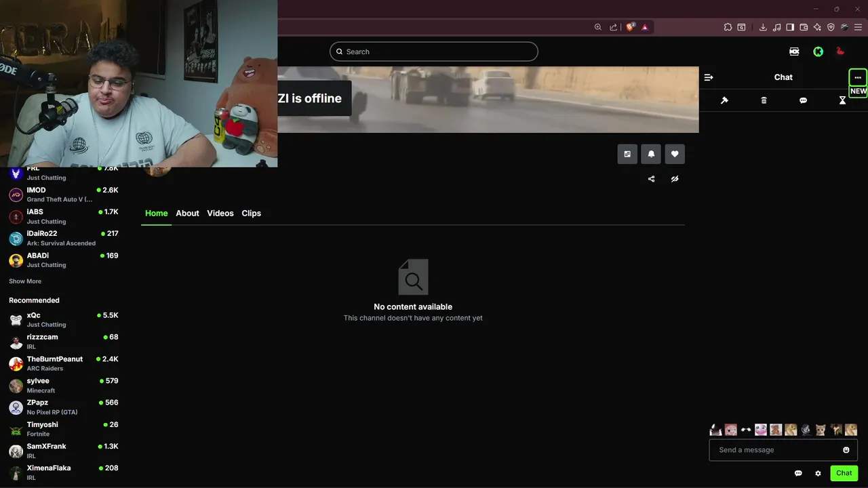Toggle follow with the heart button
The width and height of the screenshot is (868, 488).
675,154
